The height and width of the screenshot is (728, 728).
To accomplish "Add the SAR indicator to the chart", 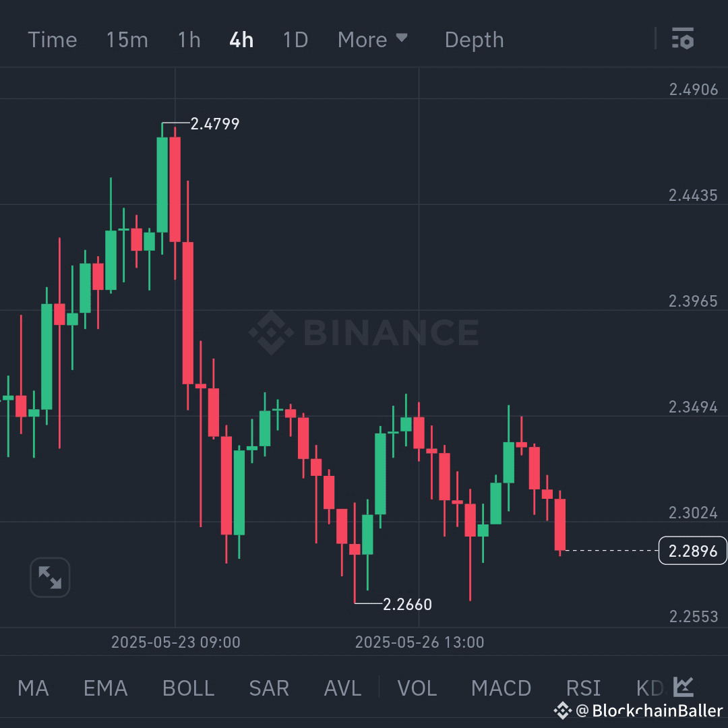I will (268, 688).
